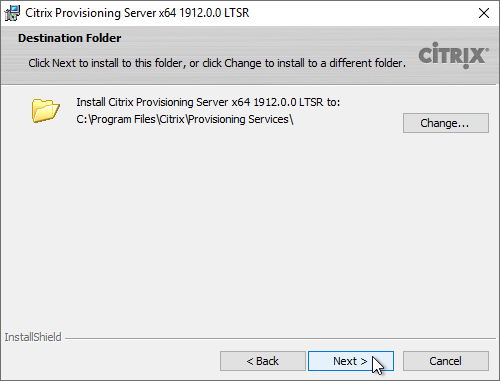Click the Destination Folder heading
This screenshot has width=500, height=381.
69,38
